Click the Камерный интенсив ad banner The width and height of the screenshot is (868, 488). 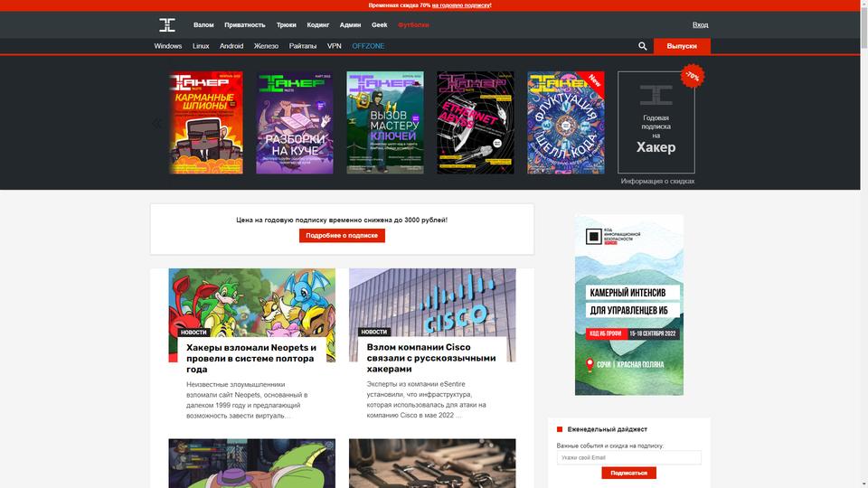(x=629, y=305)
